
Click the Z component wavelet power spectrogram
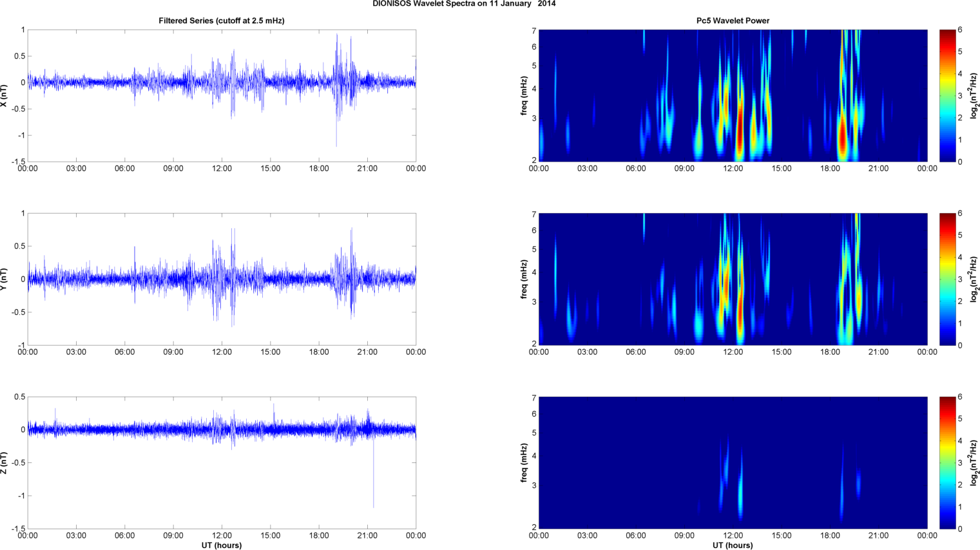point(733,463)
